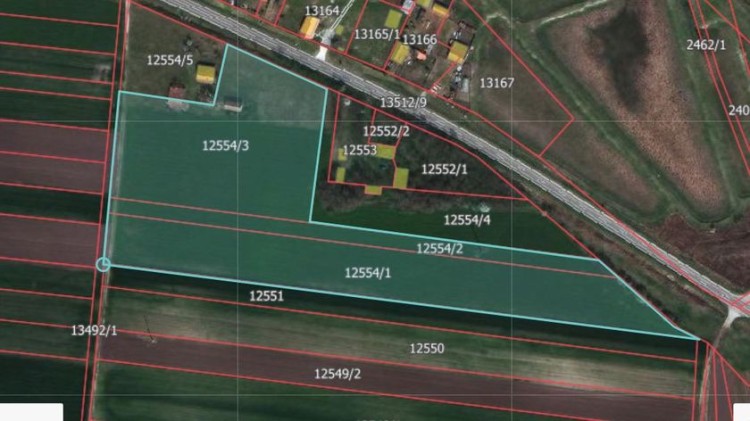Select parcel 12552/1
This screenshot has width=750, height=421.
tap(444, 169)
